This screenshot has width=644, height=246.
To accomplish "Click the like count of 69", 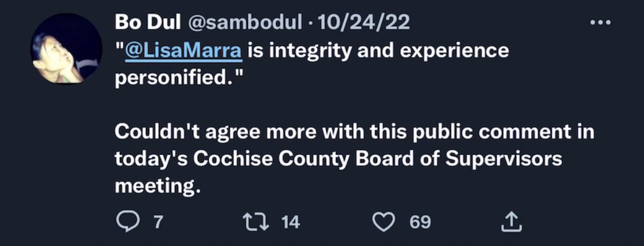I will point(420,221).
